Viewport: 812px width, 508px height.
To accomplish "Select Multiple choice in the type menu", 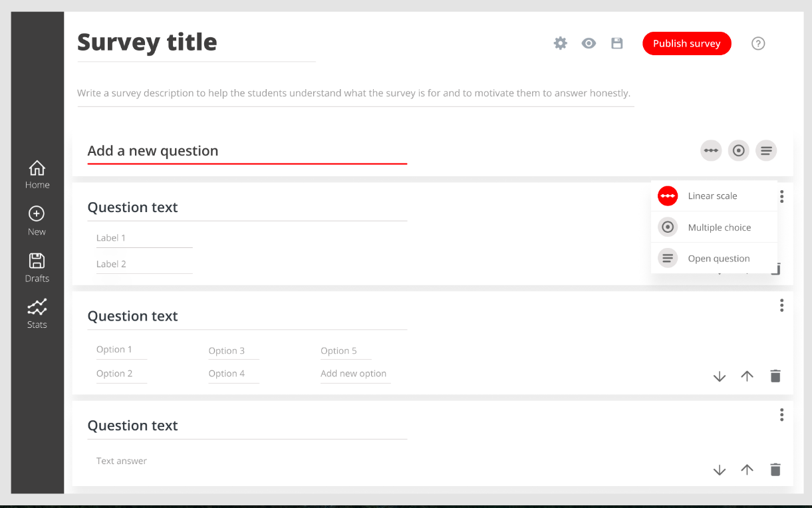I will coord(714,227).
